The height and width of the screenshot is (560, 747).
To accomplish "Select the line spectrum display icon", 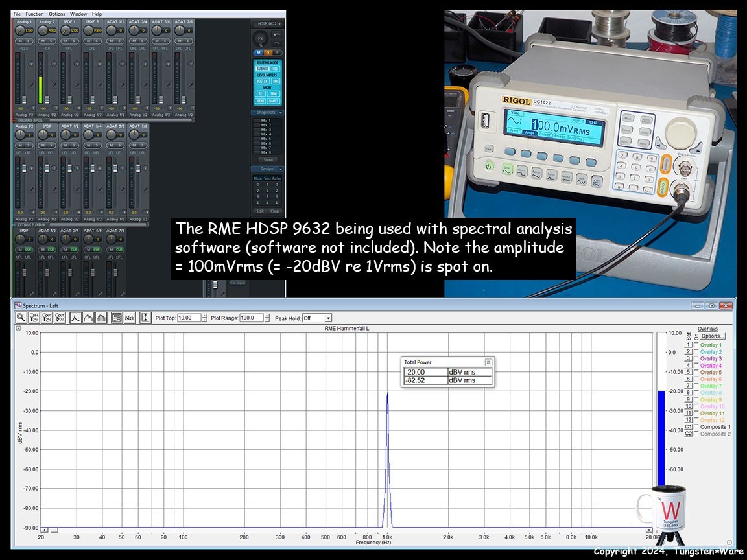I will [x=75, y=318].
